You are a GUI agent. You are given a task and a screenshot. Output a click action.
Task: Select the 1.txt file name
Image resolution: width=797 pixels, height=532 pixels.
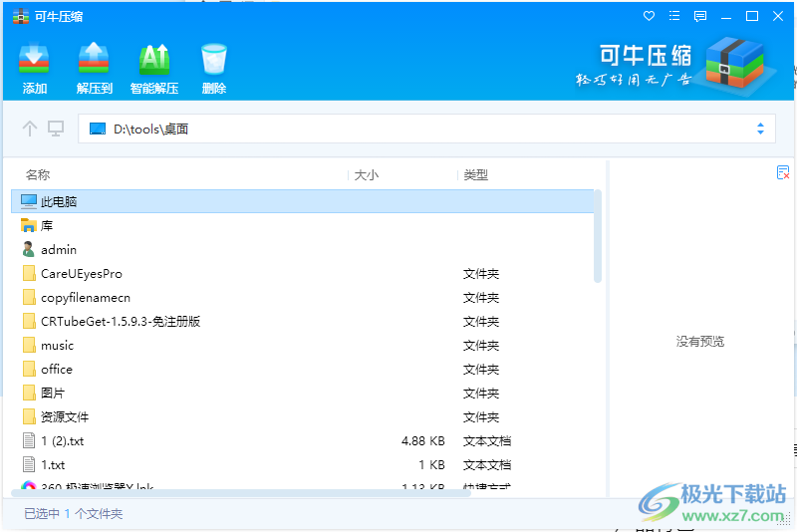53,464
